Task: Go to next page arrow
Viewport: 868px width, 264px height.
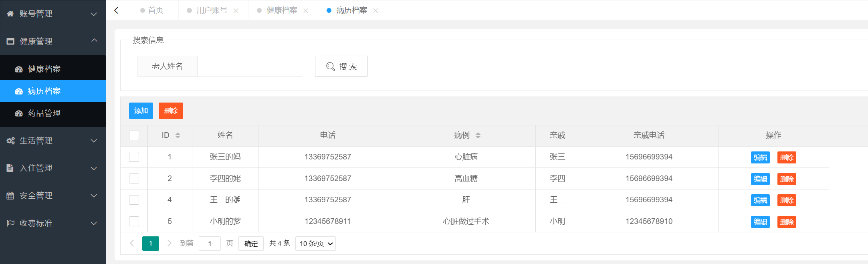Action: [169, 243]
